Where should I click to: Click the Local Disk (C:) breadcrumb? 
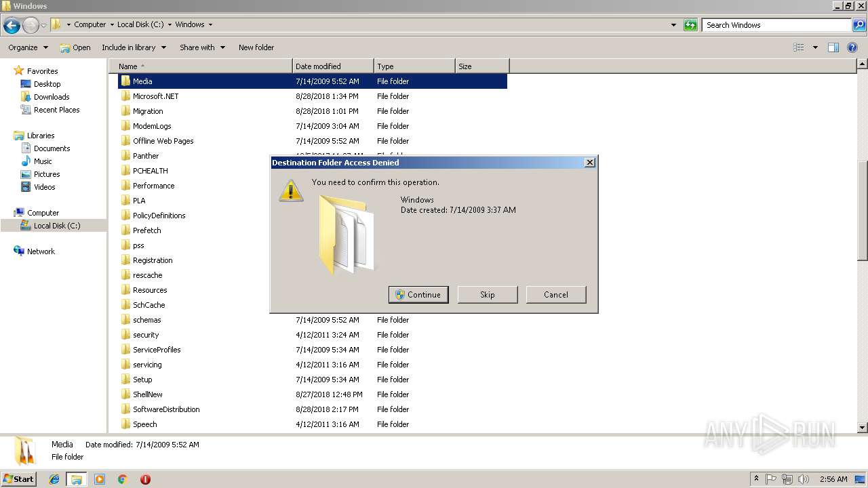click(x=140, y=25)
